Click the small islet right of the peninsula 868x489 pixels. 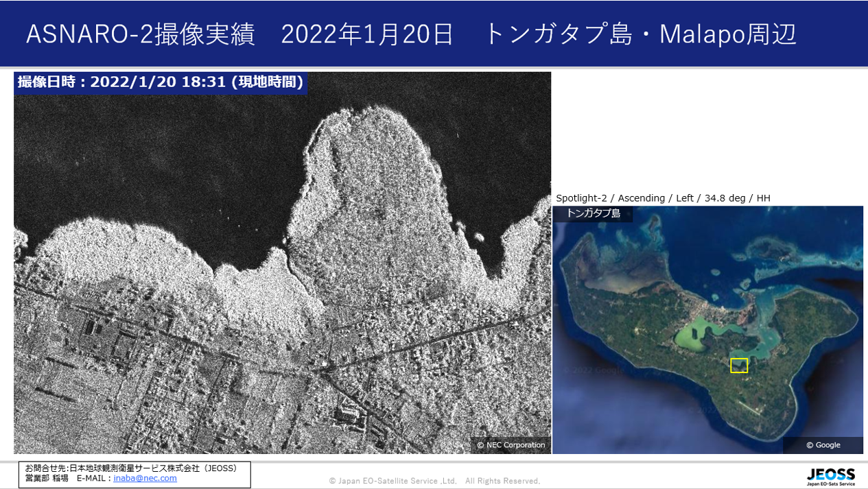coord(479,237)
